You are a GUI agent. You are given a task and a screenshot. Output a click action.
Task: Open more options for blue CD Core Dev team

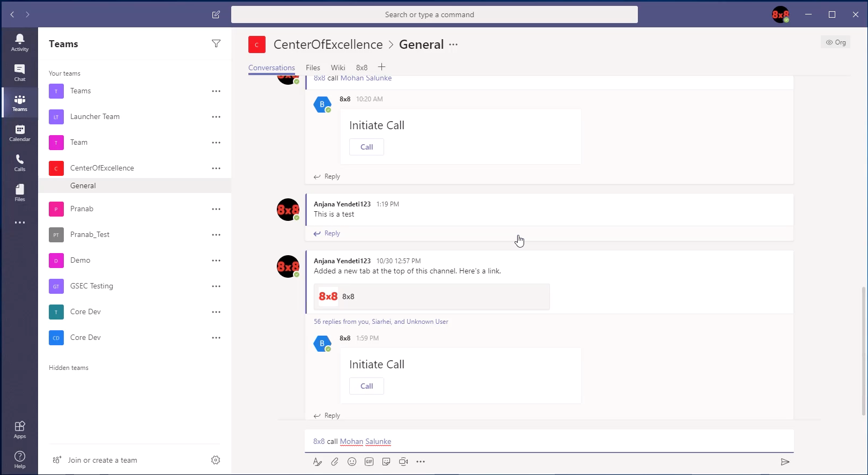(216, 338)
